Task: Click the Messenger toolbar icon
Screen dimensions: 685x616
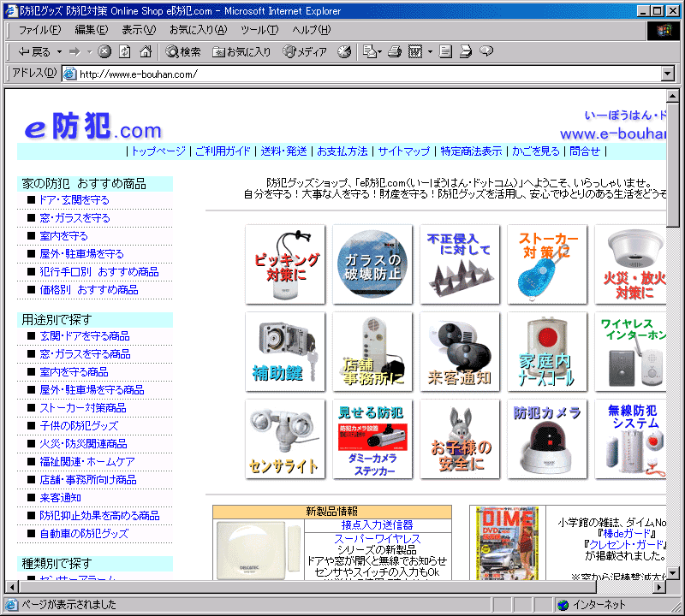Action: [x=486, y=51]
